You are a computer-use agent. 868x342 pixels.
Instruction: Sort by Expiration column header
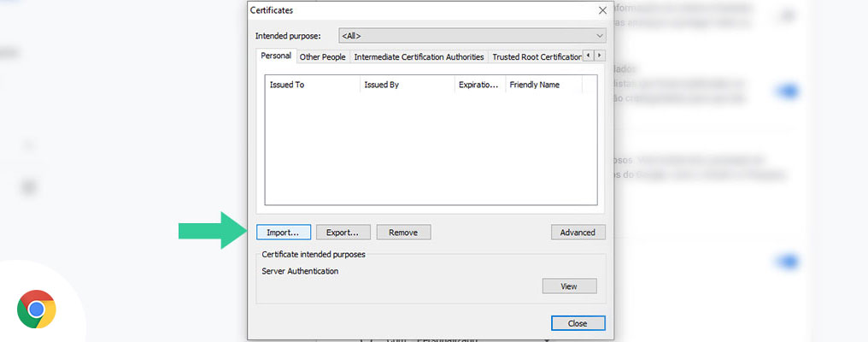point(480,85)
